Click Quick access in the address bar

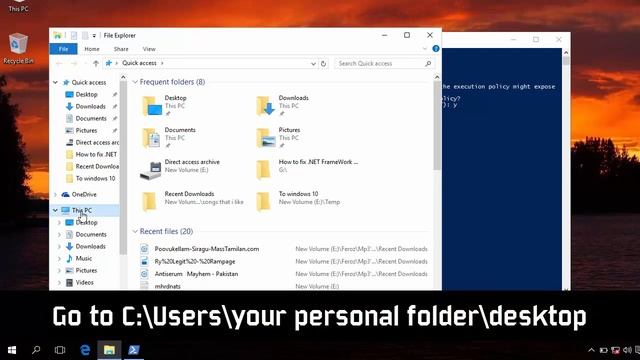(x=139, y=63)
